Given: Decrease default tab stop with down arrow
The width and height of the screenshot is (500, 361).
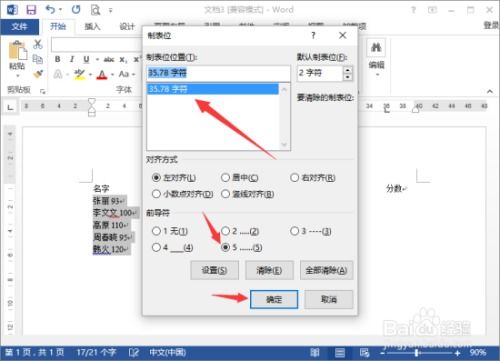Looking at the screenshot, I should 348,77.
